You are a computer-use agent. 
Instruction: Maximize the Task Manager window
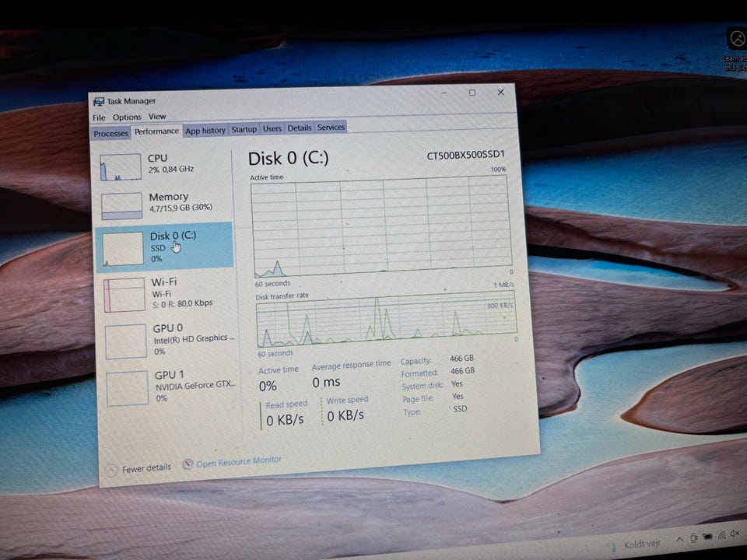point(472,93)
